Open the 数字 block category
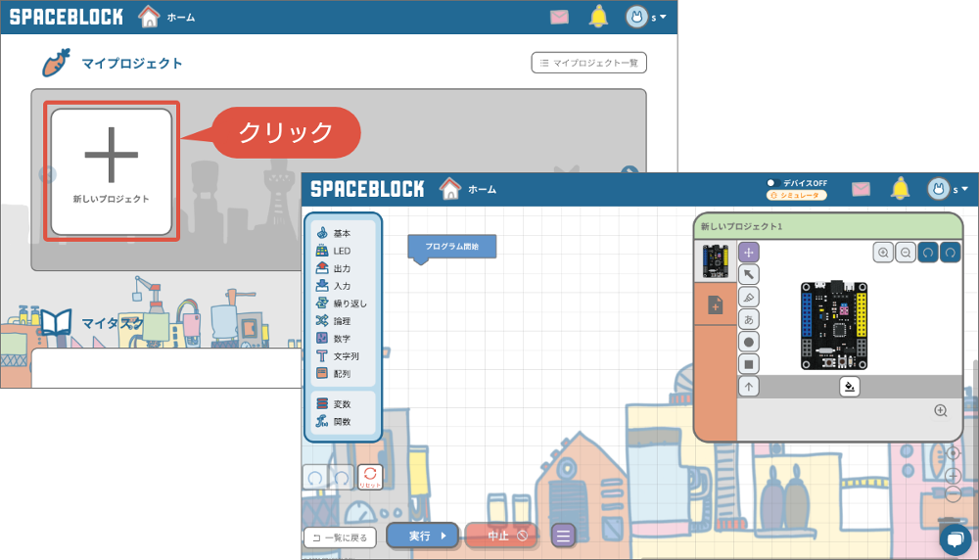 click(x=343, y=338)
